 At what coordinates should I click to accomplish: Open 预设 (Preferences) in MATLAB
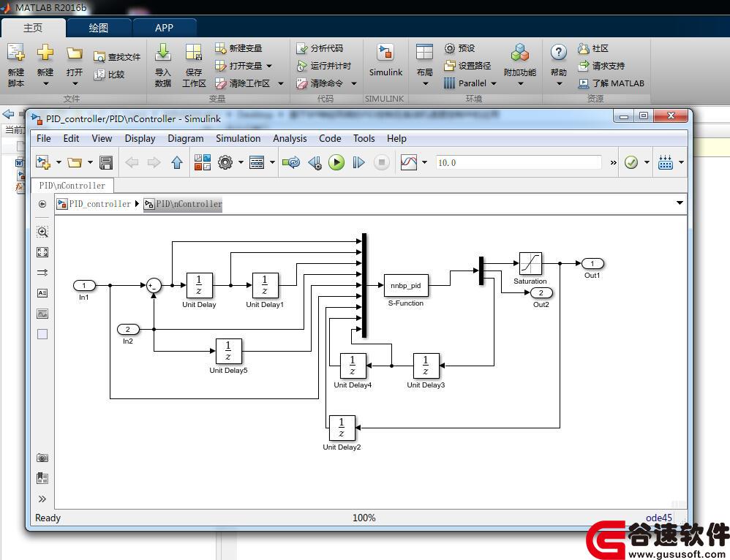[459, 48]
